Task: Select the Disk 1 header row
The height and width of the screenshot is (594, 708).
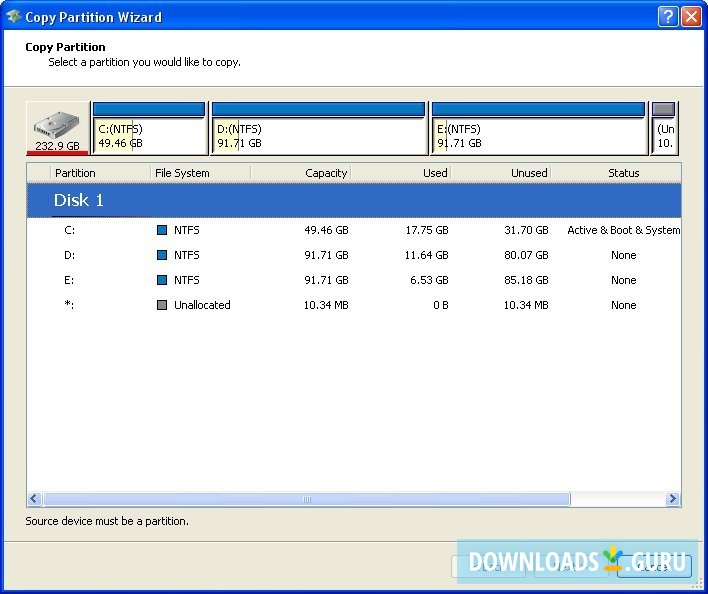Action: [354, 200]
